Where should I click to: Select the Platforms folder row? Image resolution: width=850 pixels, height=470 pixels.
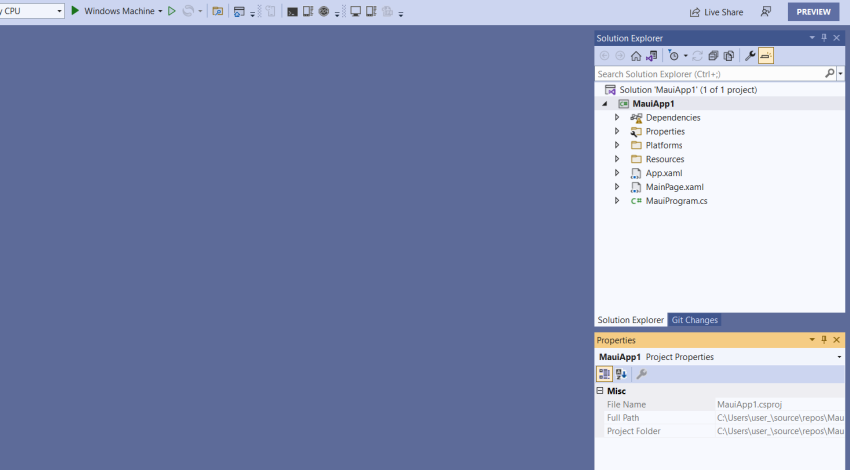[719, 145]
